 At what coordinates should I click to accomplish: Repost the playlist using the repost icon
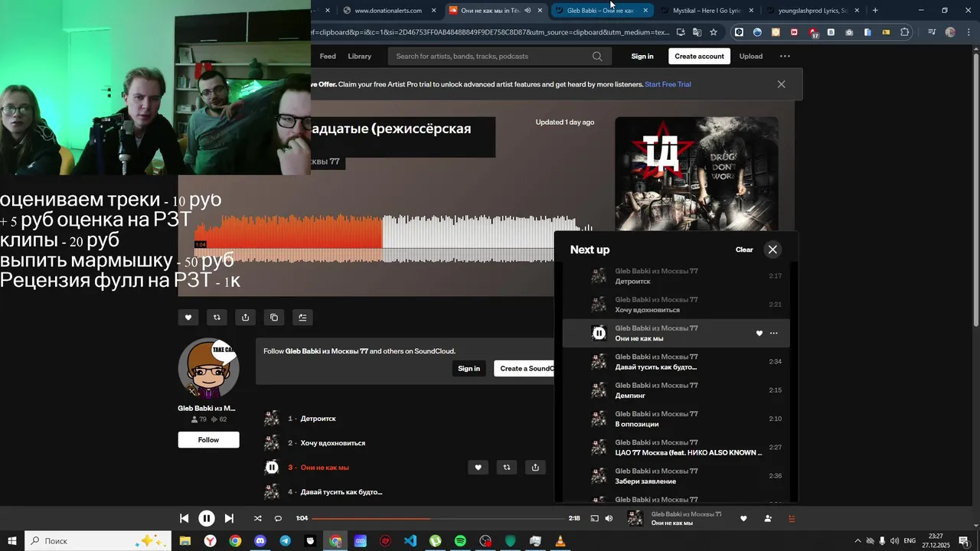(x=217, y=318)
